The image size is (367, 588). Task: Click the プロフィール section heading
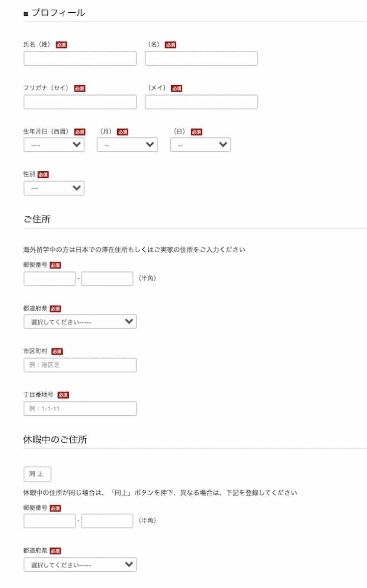(58, 13)
